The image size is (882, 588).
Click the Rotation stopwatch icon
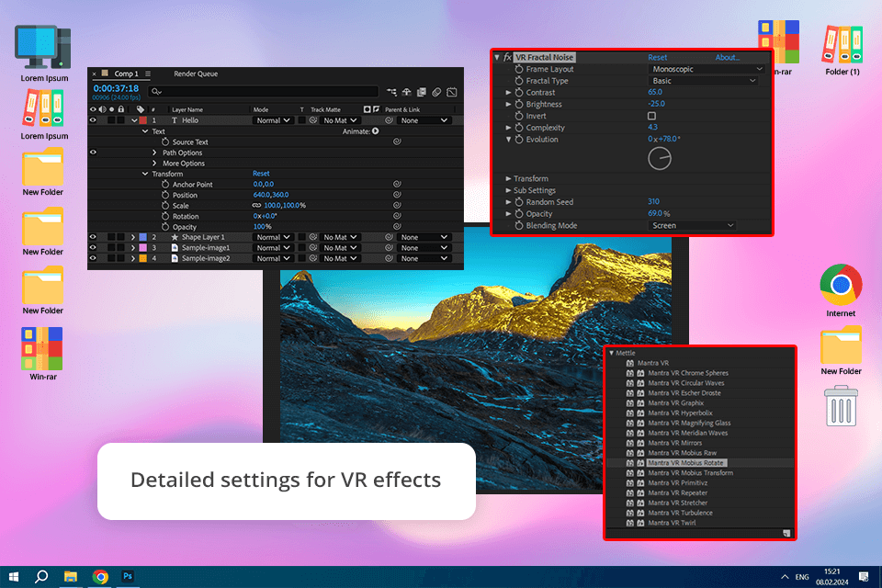pos(165,216)
